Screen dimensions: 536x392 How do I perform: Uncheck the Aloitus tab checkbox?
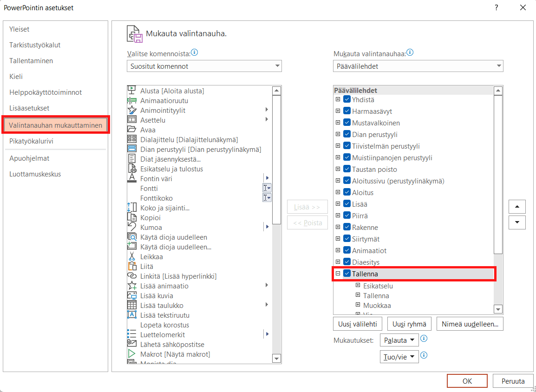pyautogui.click(x=347, y=192)
